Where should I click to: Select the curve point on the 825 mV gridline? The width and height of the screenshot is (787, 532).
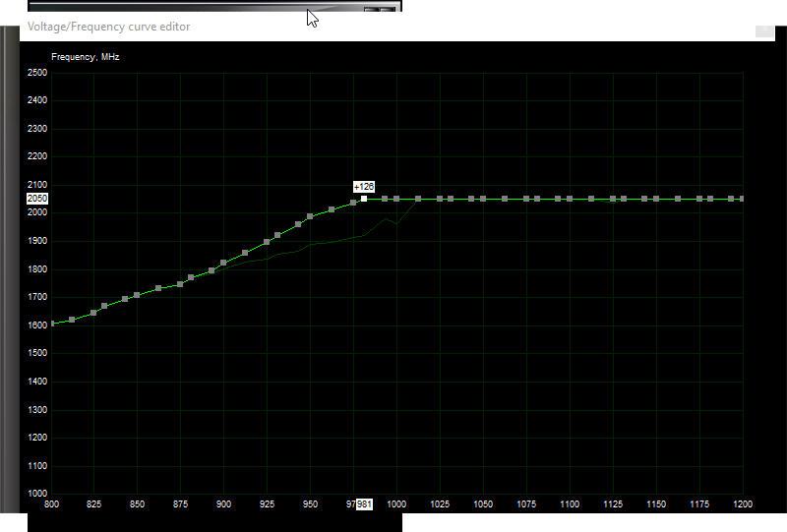[x=93, y=313]
